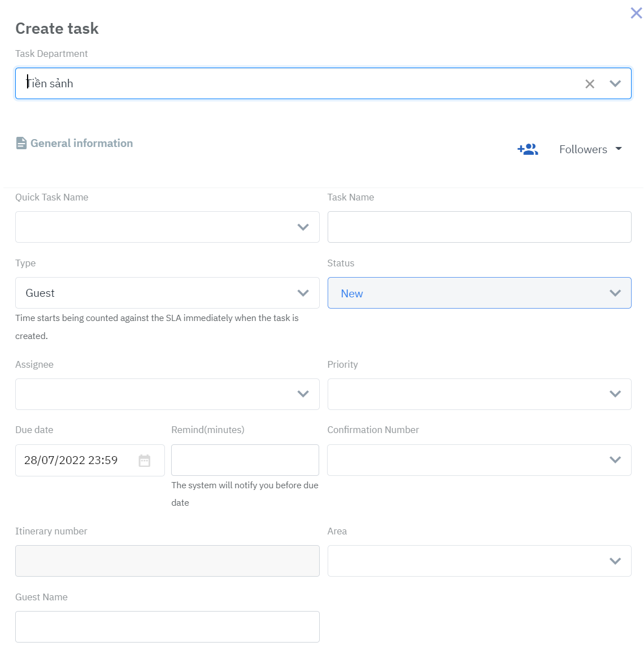This screenshot has height=651, width=644.
Task: Clear the Tiền sảnh department with the X icon
Action: coord(589,83)
